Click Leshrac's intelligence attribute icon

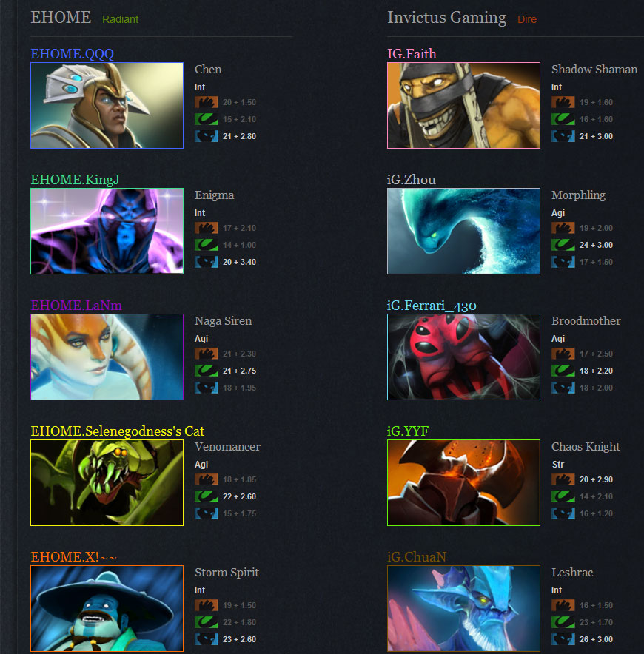(563, 639)
